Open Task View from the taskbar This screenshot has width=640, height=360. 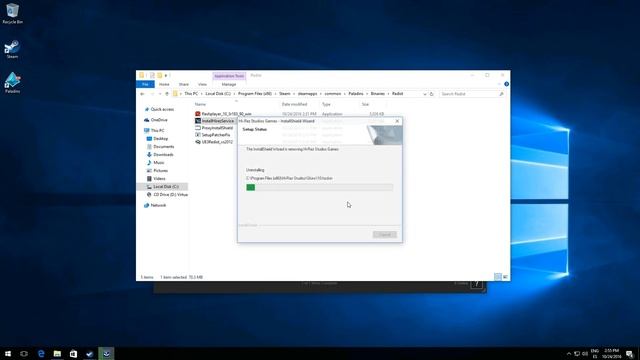coord(24,353)
